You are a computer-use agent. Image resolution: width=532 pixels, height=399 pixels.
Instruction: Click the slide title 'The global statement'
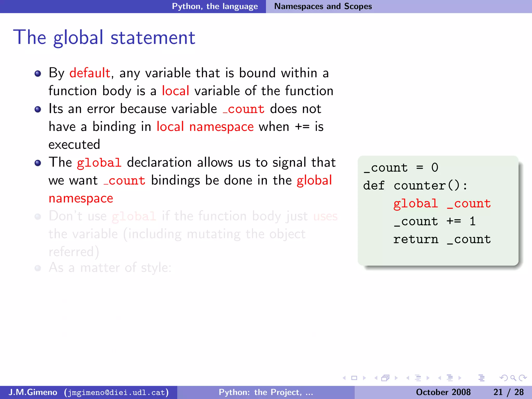[x=104, y=37]
